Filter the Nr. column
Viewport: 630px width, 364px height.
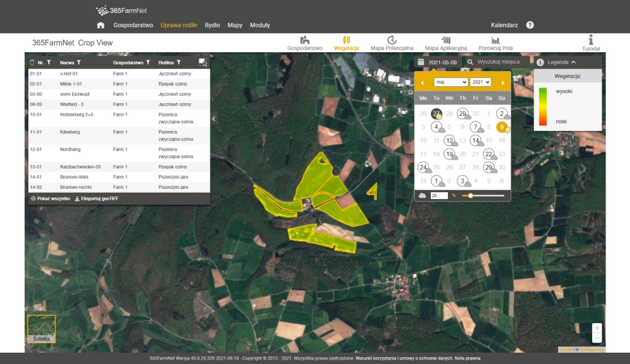49,62
